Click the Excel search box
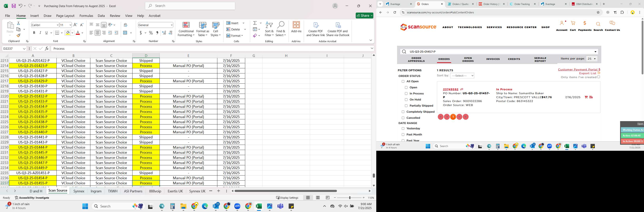 (x=190, y=6)
